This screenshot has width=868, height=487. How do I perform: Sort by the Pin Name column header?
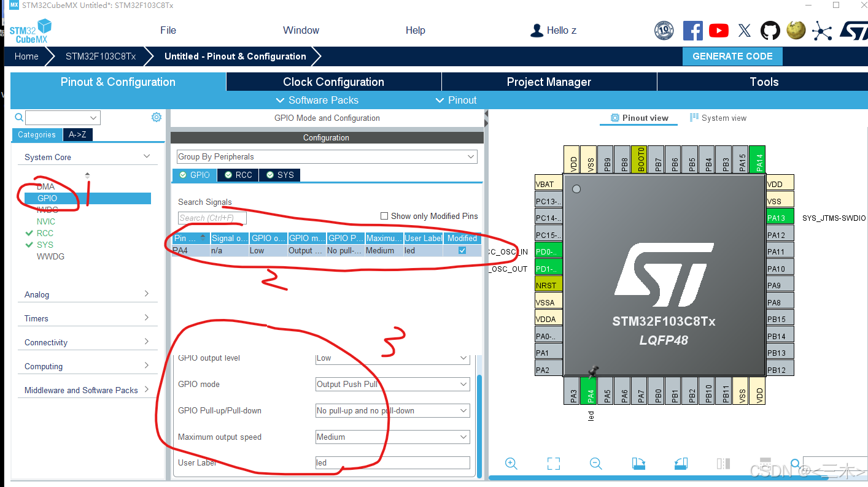[x=190, y=238]
